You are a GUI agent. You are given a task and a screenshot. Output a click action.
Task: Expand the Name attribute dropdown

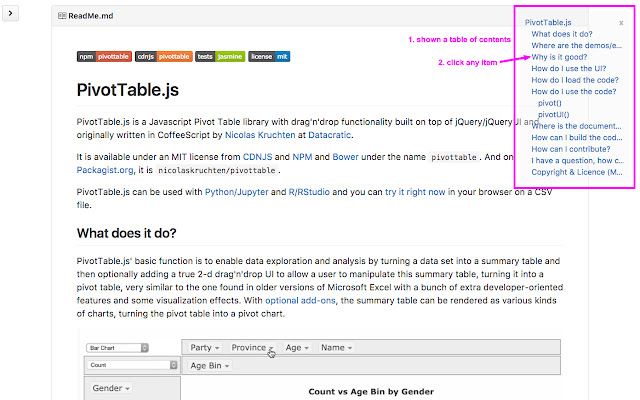(x=336, y=348)
